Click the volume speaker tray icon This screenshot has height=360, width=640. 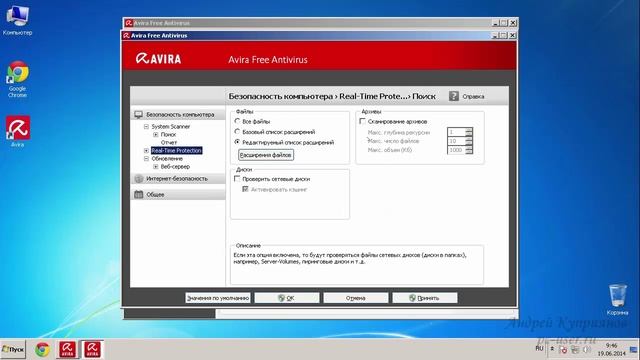point(587,350)
